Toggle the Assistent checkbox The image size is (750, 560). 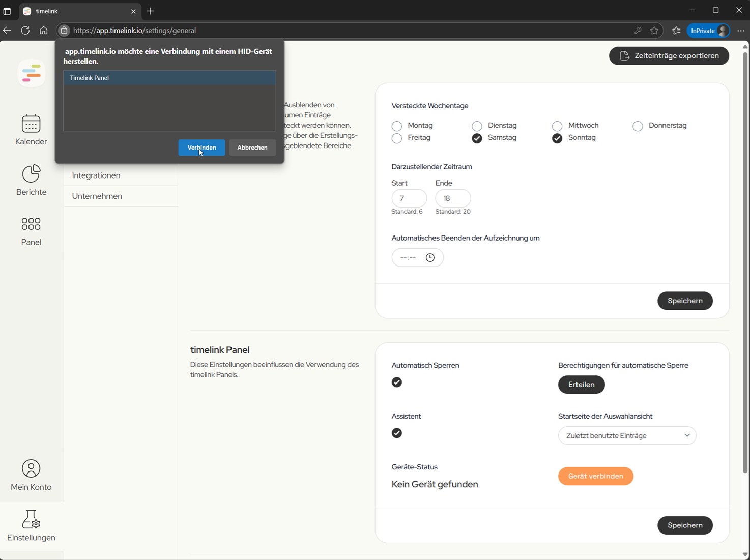point(397,433)
